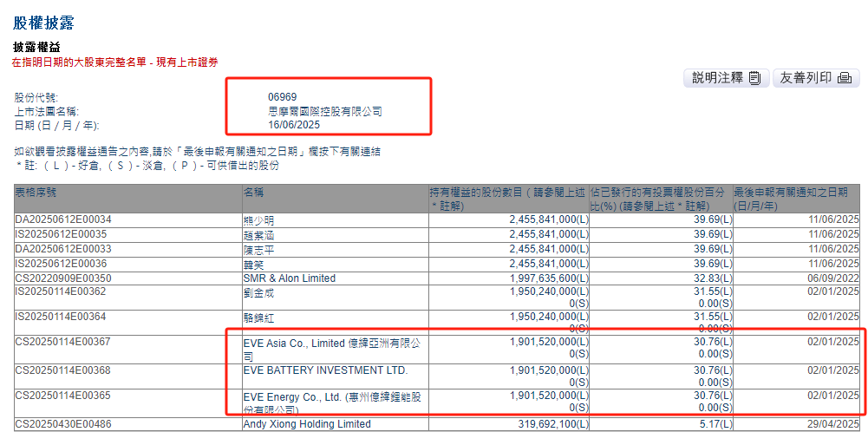Click the share count 319,692,100(L)
This screenshot has height=432, width=868.
(554, 424)
